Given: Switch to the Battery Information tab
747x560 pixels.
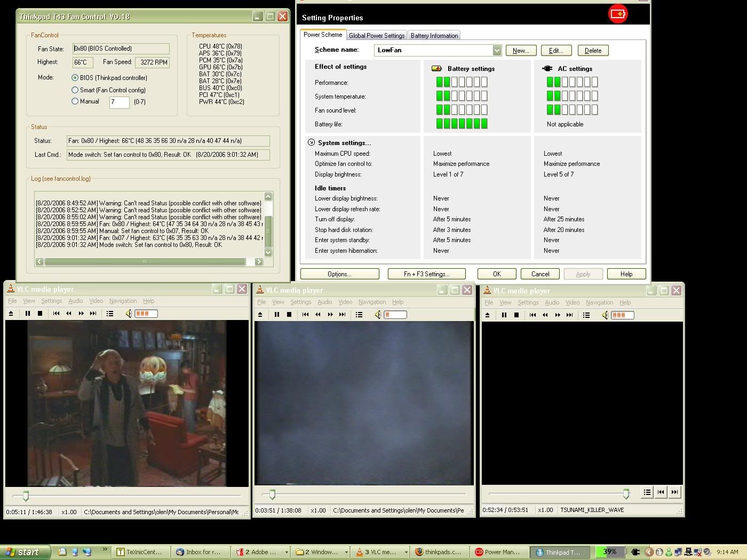Looking at the screenshot, I should click(x=434, y=36).
